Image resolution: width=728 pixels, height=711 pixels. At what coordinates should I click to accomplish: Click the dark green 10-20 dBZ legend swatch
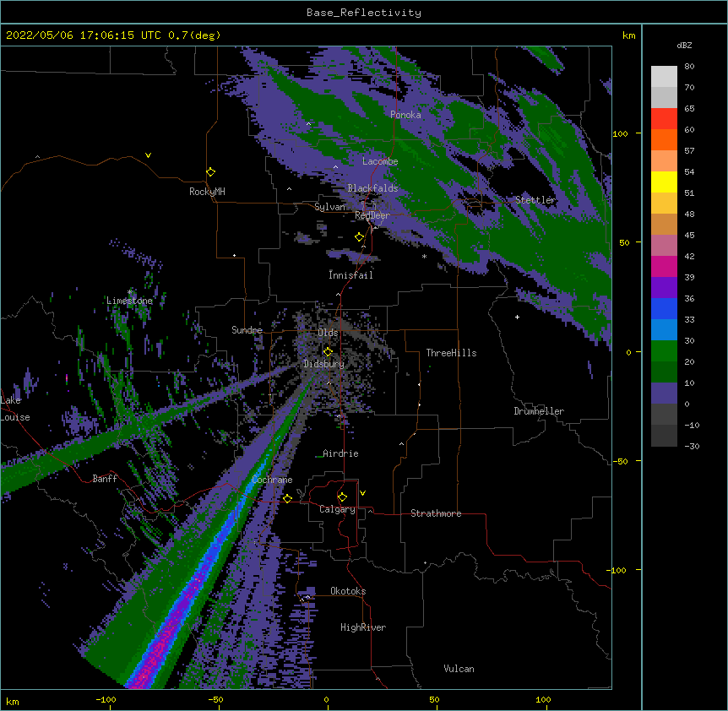[664, 372]
